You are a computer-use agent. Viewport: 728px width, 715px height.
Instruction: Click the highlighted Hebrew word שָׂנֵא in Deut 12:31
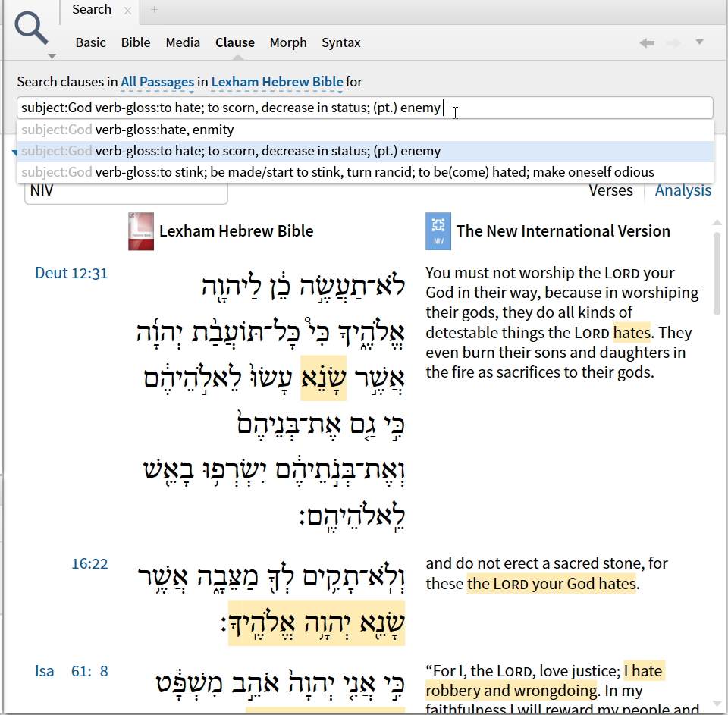click(324, 378)
